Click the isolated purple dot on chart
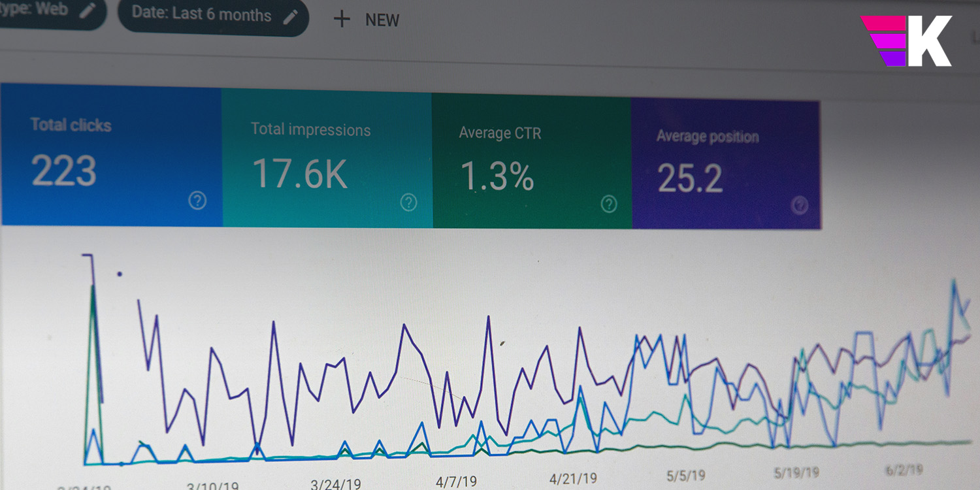This screenshot has height=490, width=980. point(120,274)
